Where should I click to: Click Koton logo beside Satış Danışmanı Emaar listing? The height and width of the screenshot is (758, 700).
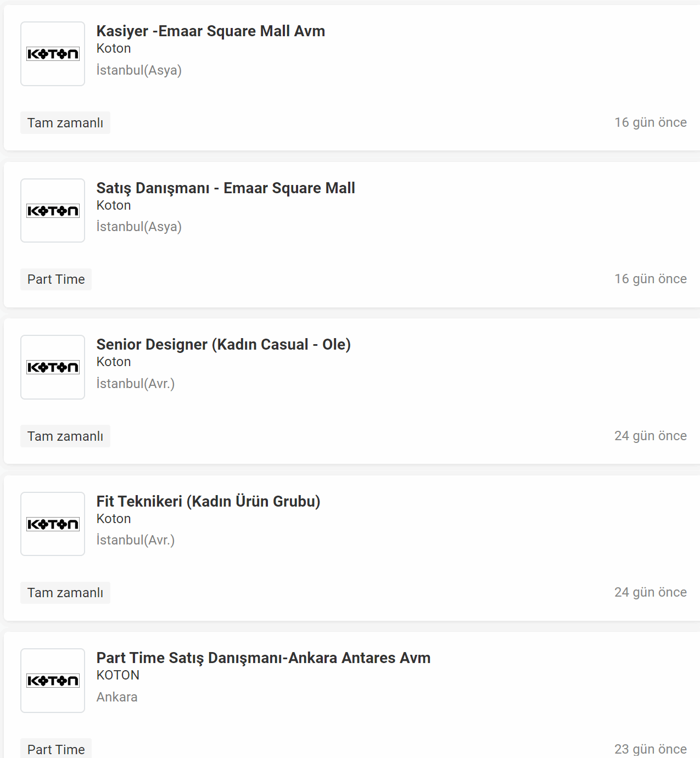point(53,211)
